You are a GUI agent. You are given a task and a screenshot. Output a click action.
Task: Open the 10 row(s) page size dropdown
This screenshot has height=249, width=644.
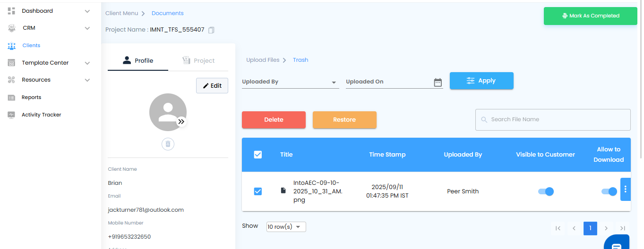coord(286,227)
